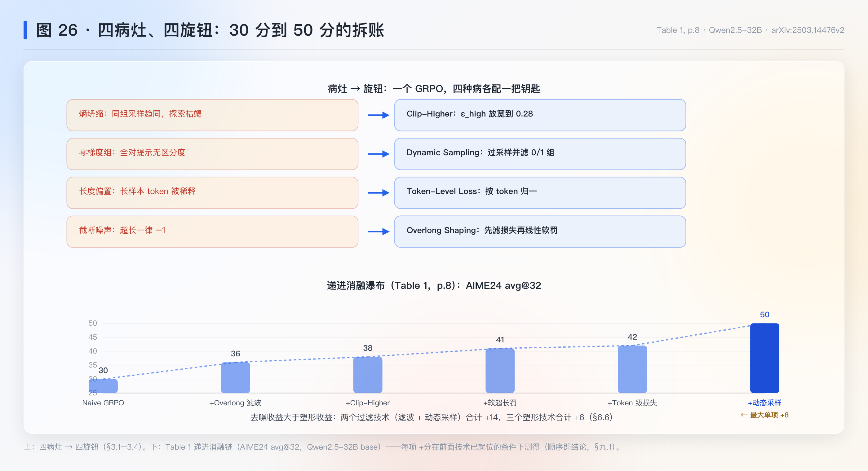Viewport: 868px width, 471px height.
Task: Click the value label '38'
Action: (x=368, y=348)
